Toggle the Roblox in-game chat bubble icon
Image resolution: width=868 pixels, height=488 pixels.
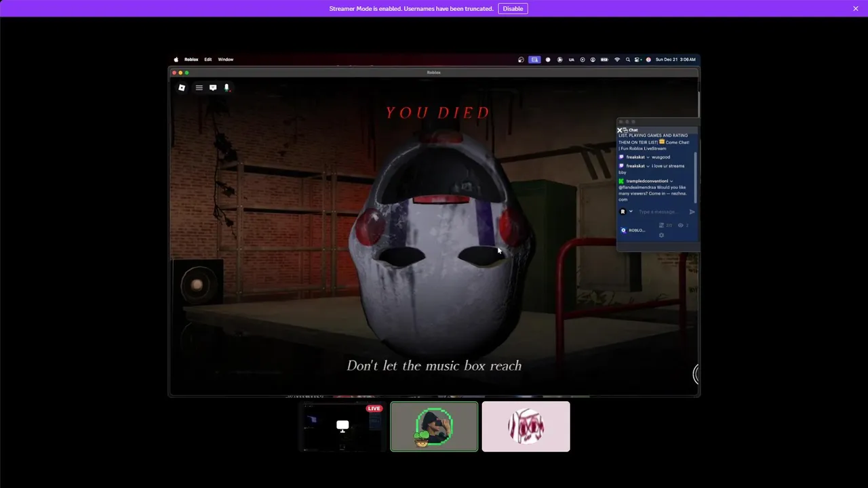(213, 87)
